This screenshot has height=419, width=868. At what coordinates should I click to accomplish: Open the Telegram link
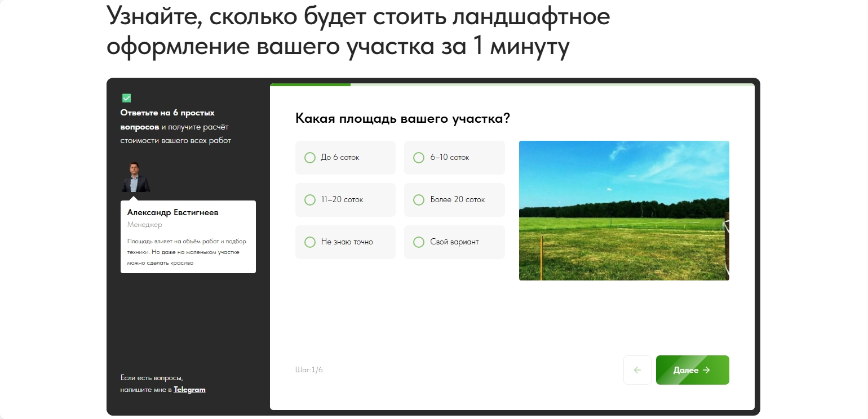[x=189, y=390]
